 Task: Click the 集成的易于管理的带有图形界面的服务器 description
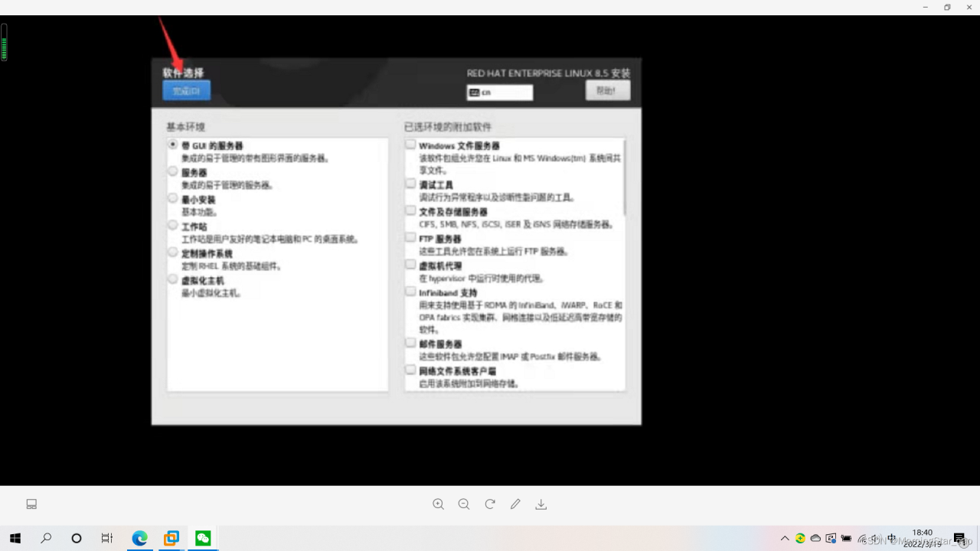click(x=255, y=158)
